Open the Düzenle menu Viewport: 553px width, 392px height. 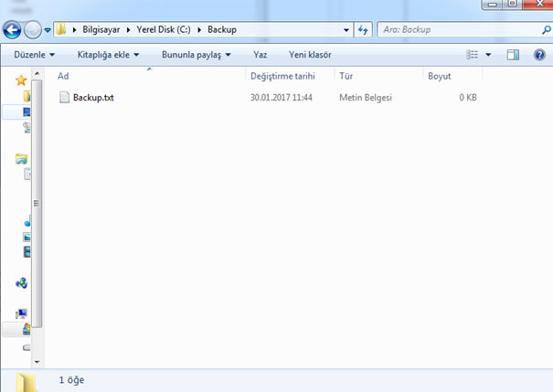coord(34,55)
